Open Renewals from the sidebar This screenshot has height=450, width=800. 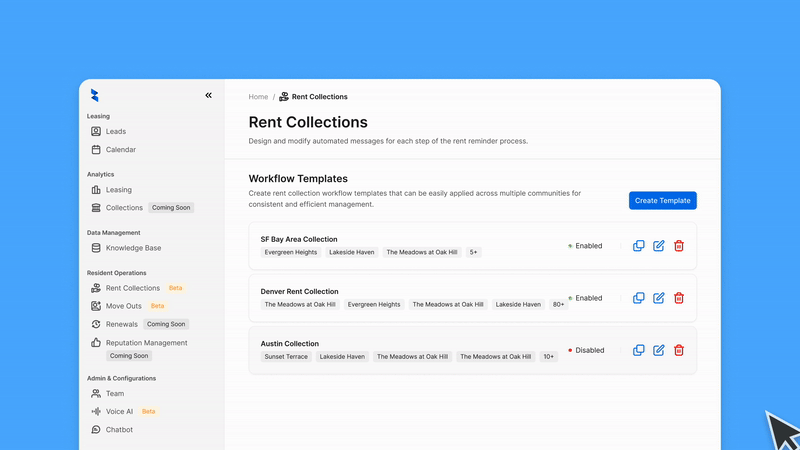click(121, 324)
